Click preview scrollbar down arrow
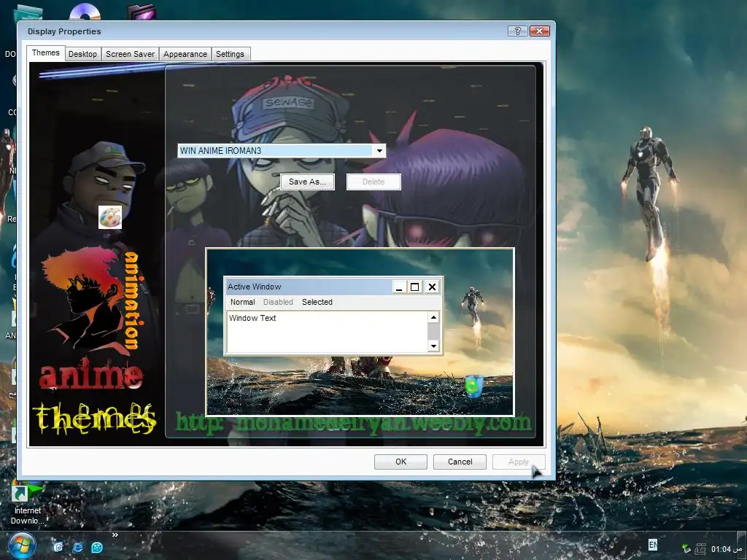Viewport: 747px width, 560px height. pos(433,346)
